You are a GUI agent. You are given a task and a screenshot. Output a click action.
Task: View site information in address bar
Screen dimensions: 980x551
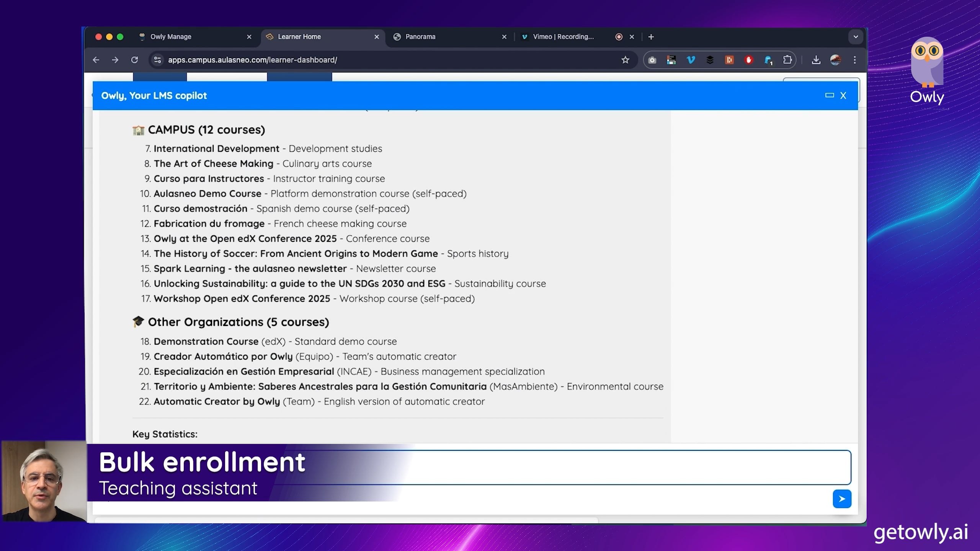click(157, 60)
